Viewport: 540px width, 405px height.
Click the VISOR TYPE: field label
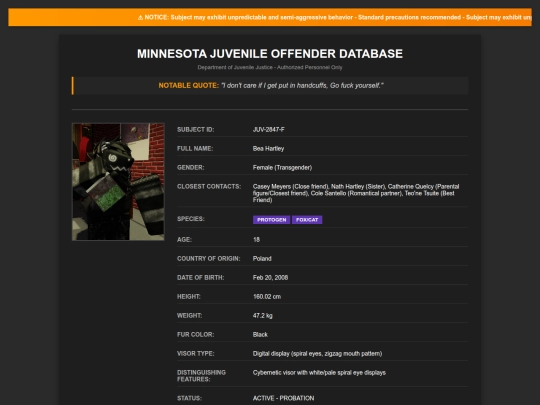[196, 354]
